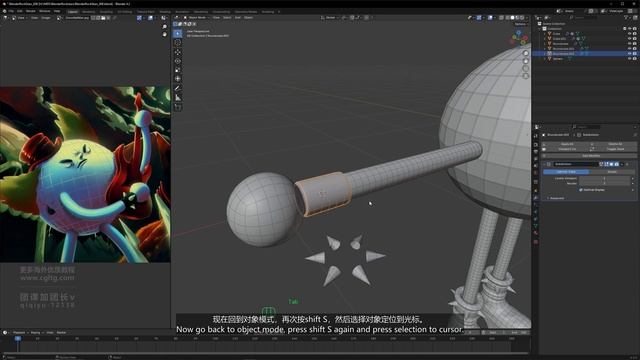The width and height of the screenshot is (640, 360).
Task: Select the Add Cube tool
Action: (x=178, y=107)
